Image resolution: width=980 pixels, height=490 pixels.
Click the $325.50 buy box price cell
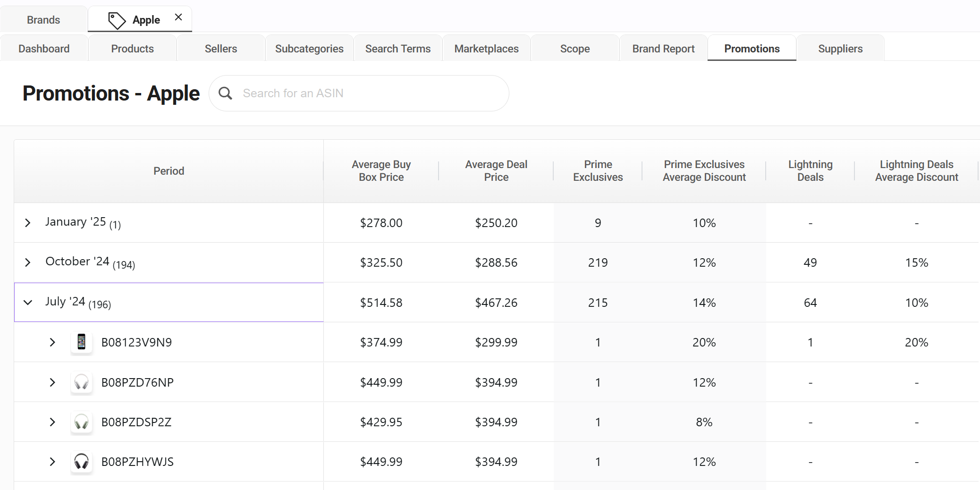(381, 262)
